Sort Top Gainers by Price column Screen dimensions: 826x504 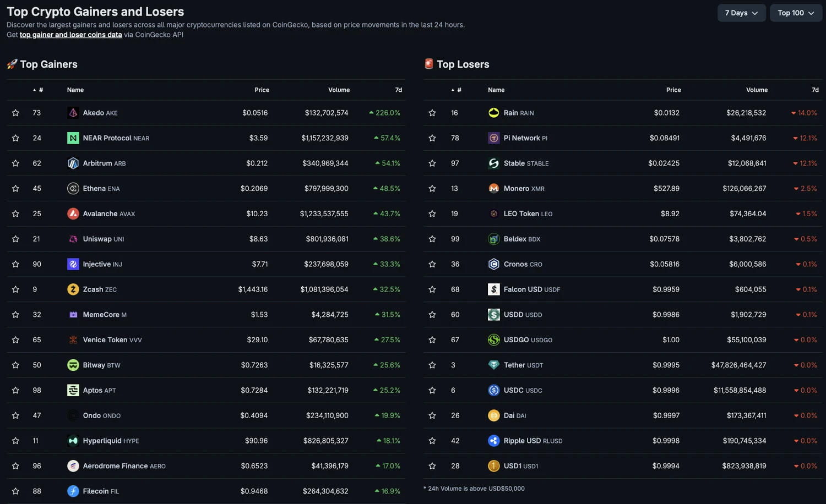pyautogui.click(x=262, y=90)
